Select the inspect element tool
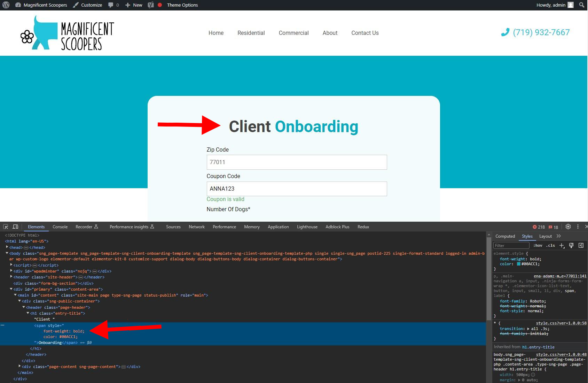The width and height of the screenshot is (588, 383). point(6,227)
